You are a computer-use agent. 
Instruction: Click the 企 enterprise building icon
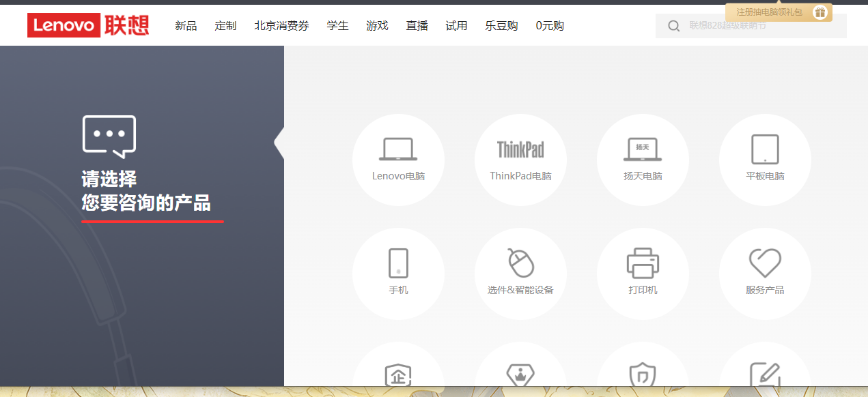398,374
